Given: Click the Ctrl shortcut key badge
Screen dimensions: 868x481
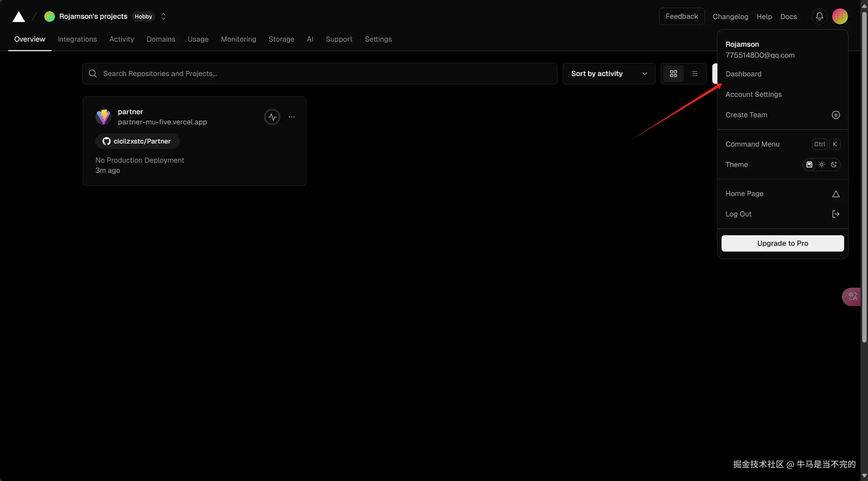Looking at the screenshot, I should 819,144.
